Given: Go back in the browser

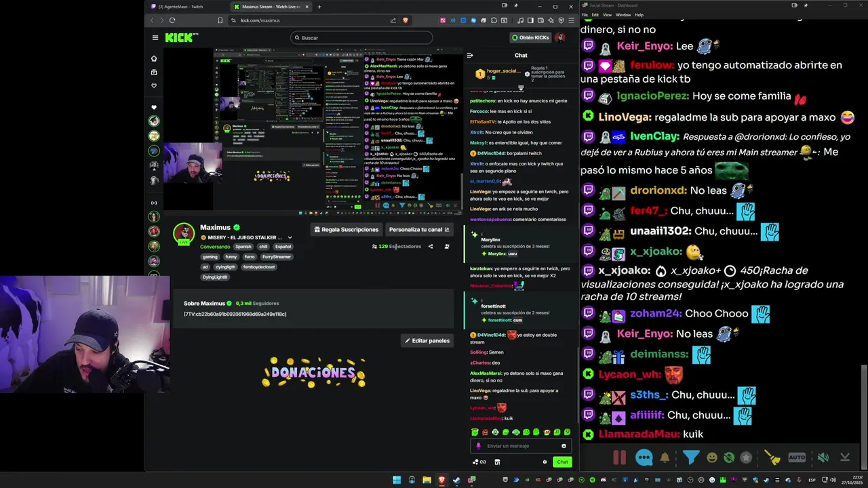Looking at the screenshot, I should tap(151, 20).
